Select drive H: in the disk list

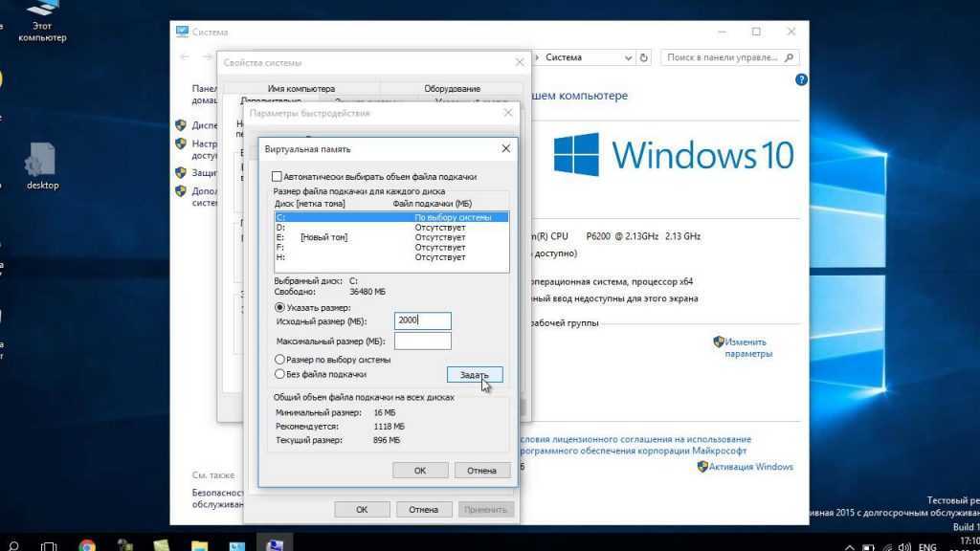(x=391, y=257)
